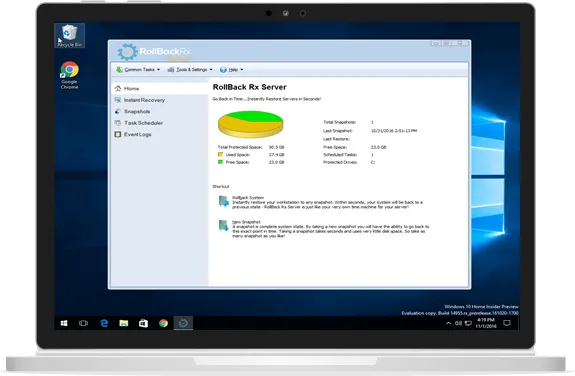
Task: Click the Shortcut section label
Action: tap(221, 186)
